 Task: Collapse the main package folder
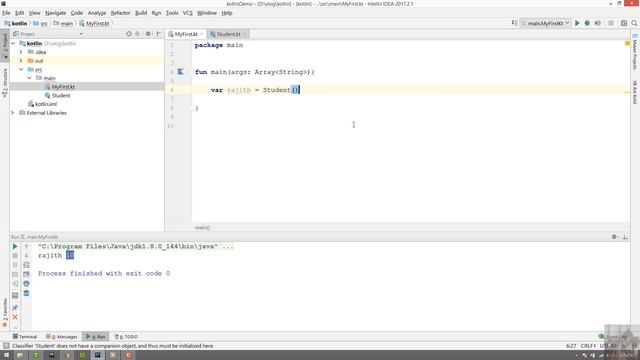pos(29,78)
